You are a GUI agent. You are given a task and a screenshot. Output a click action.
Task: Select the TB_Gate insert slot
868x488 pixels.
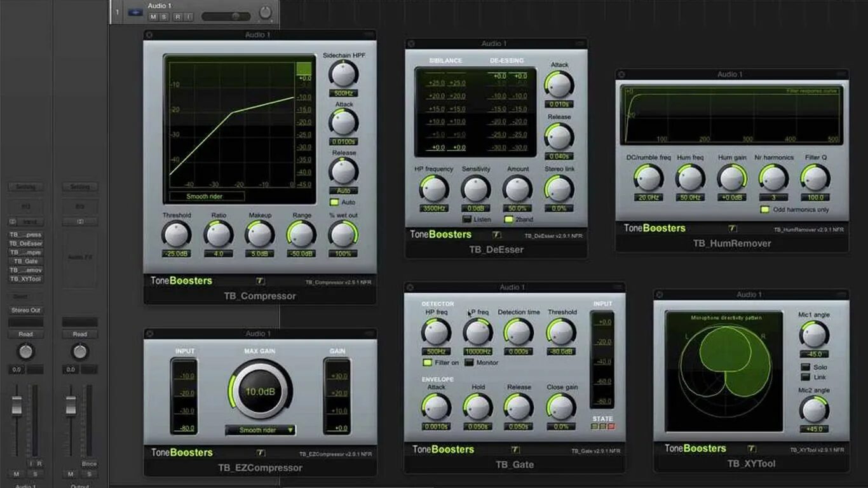tap(25, 261)
